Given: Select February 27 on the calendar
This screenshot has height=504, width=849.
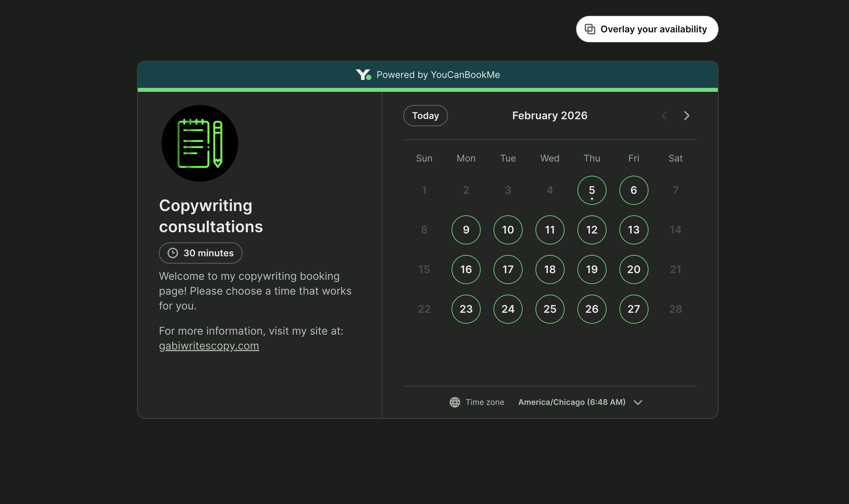Looking at the screenshot, I should coord(633,309).
